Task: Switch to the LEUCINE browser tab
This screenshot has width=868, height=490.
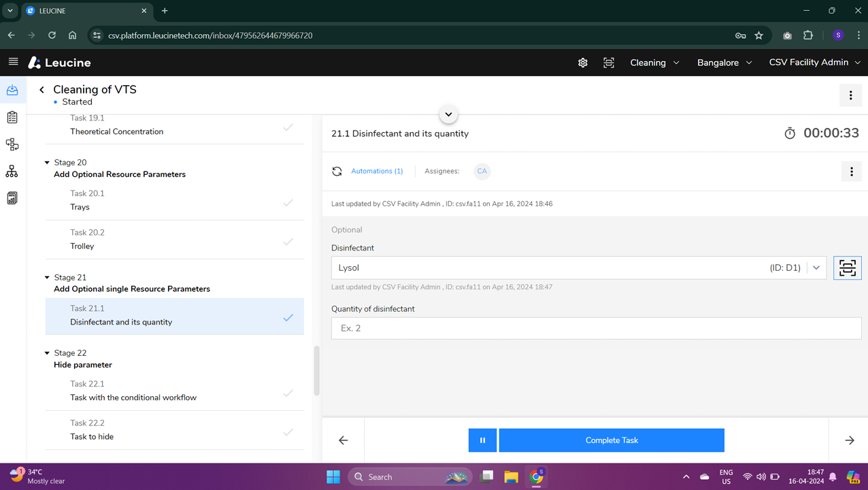Action: (x=86, y=11)
